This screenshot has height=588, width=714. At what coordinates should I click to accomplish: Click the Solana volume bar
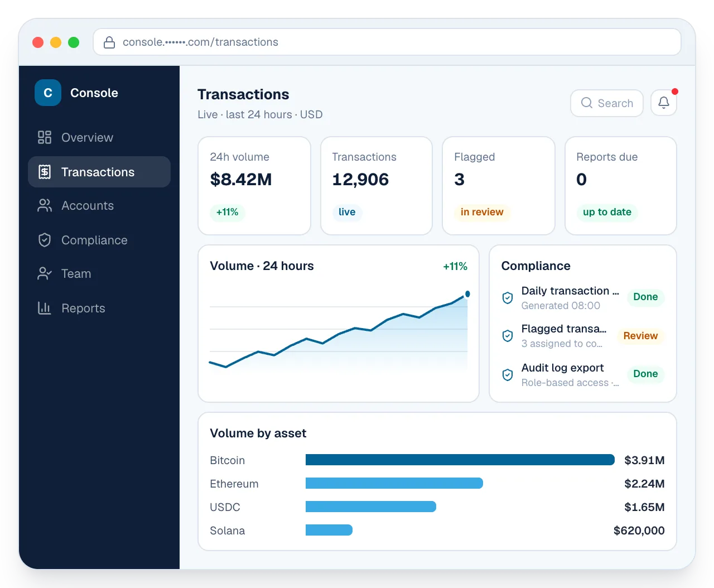tap(329, 530)
